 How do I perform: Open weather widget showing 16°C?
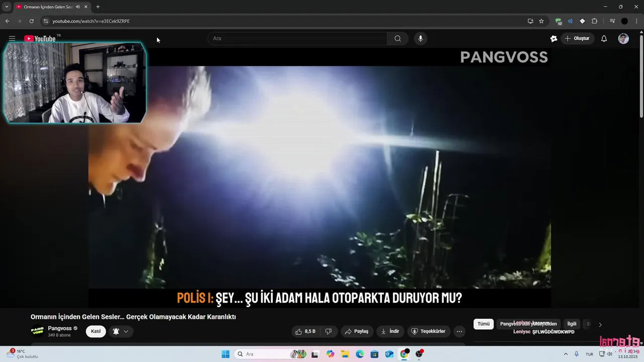pyautogui.click(x=22, y=354)
